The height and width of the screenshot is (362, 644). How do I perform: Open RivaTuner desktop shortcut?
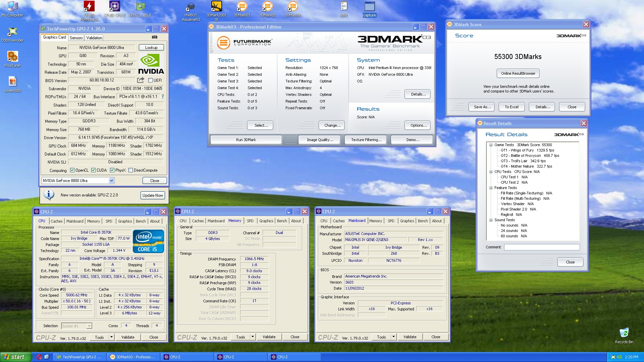(x=12, y=59)
